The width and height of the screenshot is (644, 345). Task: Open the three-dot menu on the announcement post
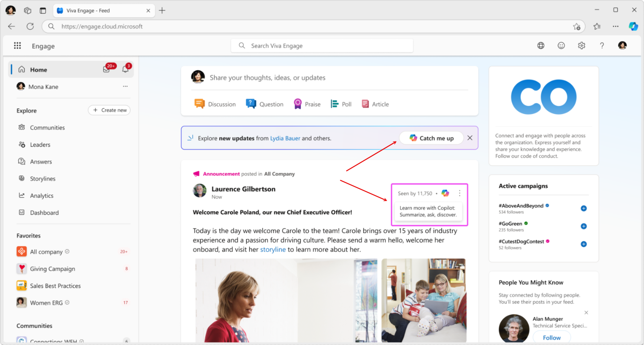460,193
